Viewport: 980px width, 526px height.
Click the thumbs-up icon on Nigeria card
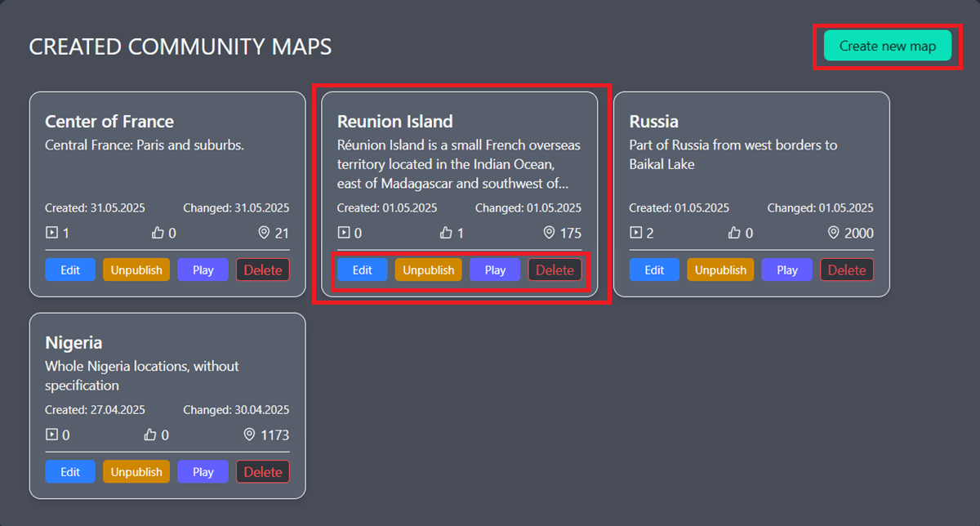pyautogui.click(x=150, y=435)
